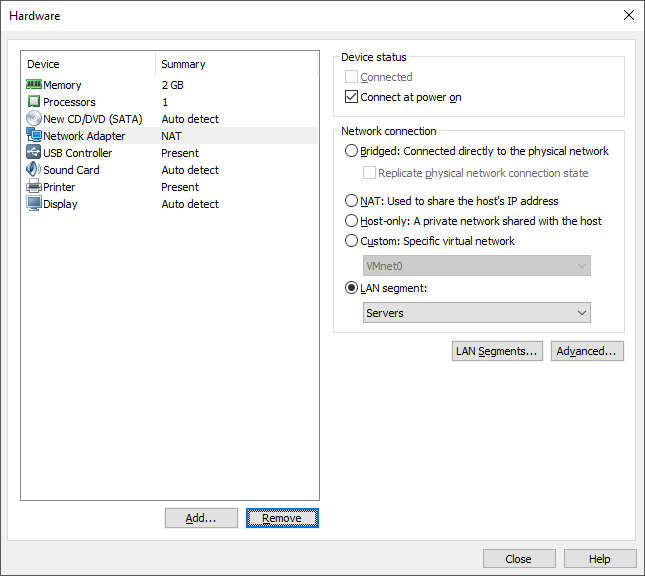
Task: Select the Printer row label
Action: (59, 187)
